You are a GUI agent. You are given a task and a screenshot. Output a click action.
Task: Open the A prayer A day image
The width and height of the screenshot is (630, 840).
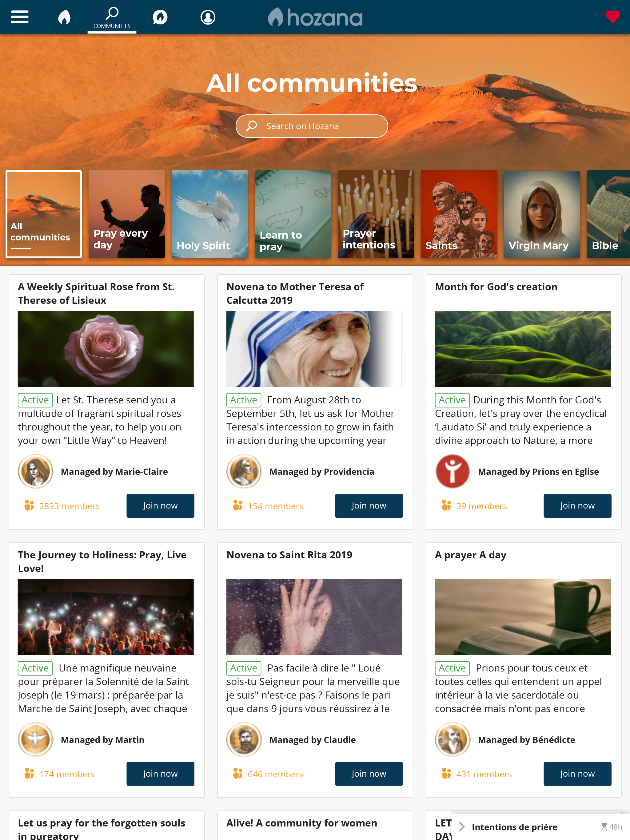coord(522,617)
